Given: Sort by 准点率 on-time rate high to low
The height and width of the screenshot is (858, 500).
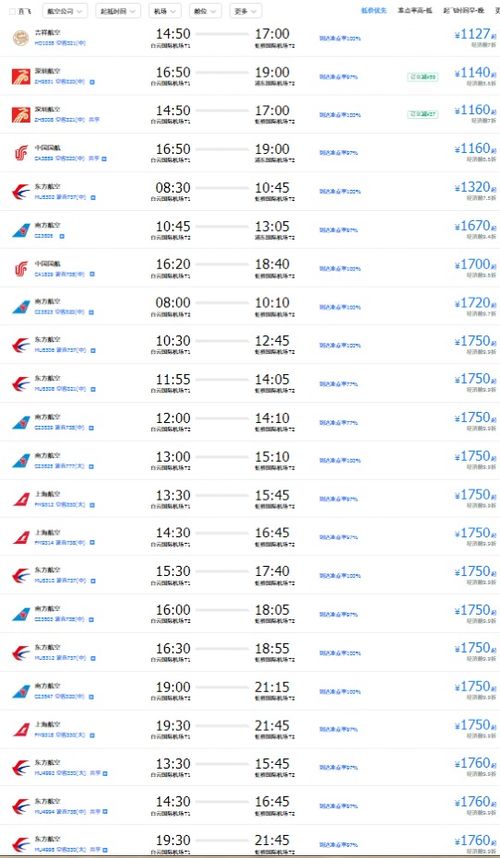Looking at the screenshot, I should (x=415, y=10).
